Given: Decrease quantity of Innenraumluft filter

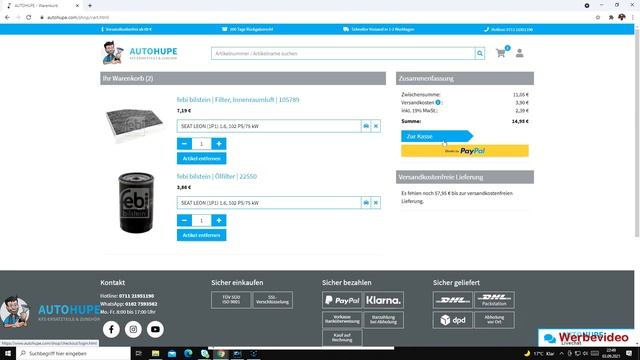Looking at the screenshot, I should coord(184,144).
